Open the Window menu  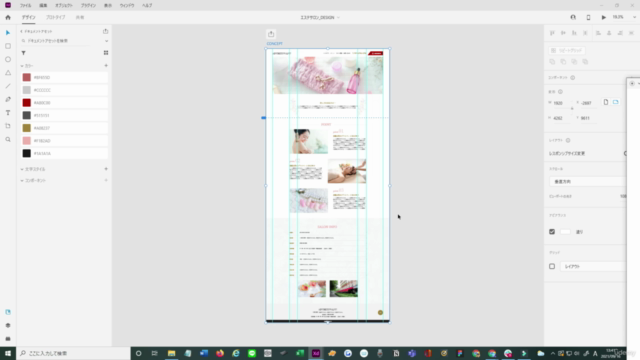pyautogui.click(x=127, y=6)
